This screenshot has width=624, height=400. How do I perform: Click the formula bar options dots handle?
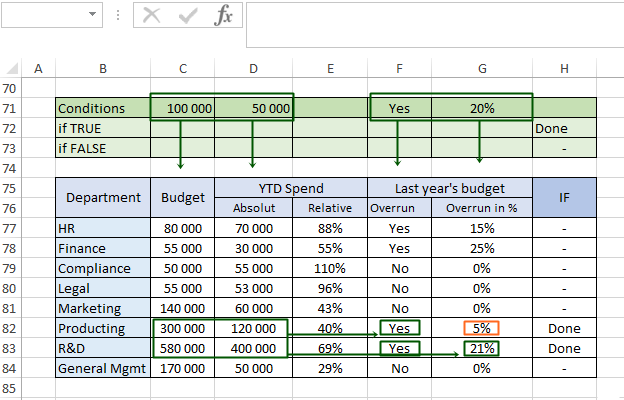(x=118, y=16)
